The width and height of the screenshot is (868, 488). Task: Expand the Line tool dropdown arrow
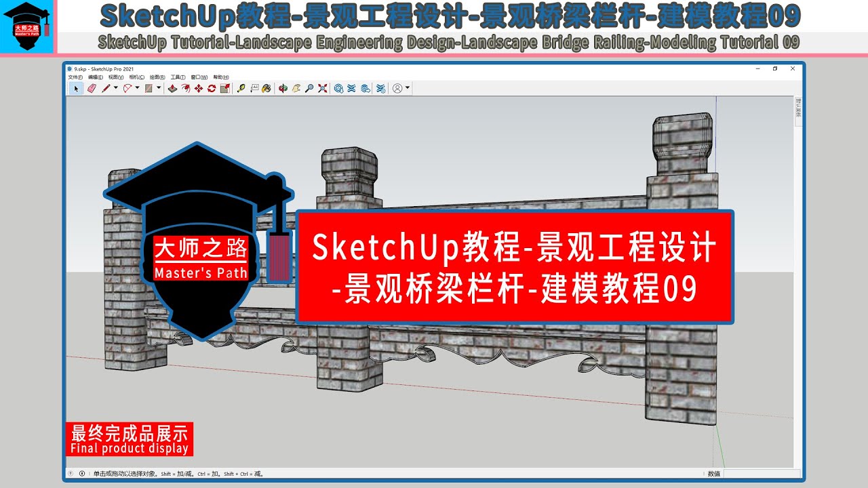pyautogui.click(x=115, y=88)
